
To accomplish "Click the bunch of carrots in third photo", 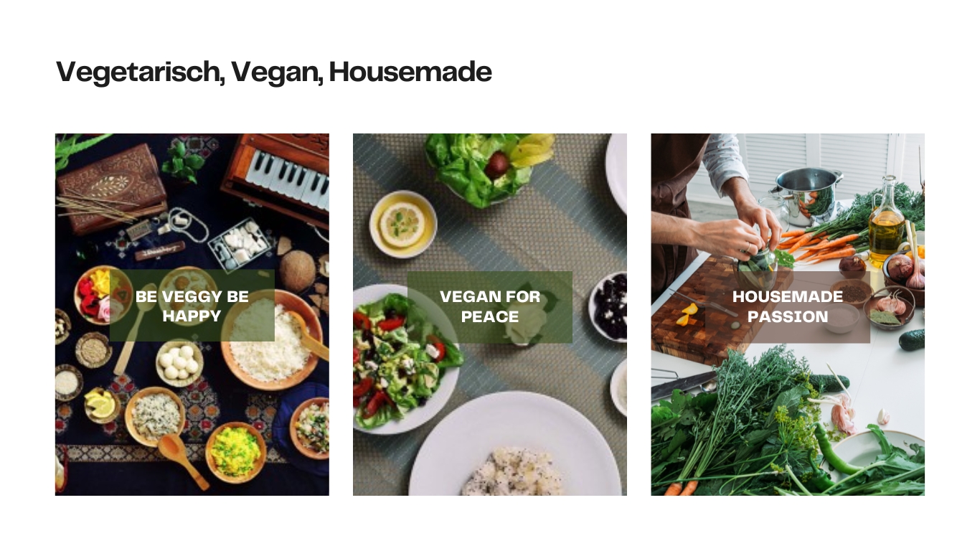I will click(x=818, y=245).
